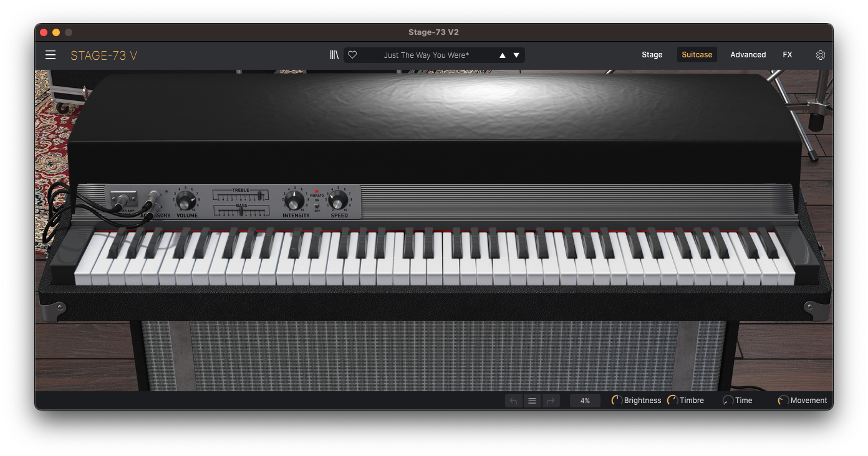Image resolution: width=868 pixels, height=456 pixels.
Task: Open the hamburger main menu
Action: click(x=51, y=55)
